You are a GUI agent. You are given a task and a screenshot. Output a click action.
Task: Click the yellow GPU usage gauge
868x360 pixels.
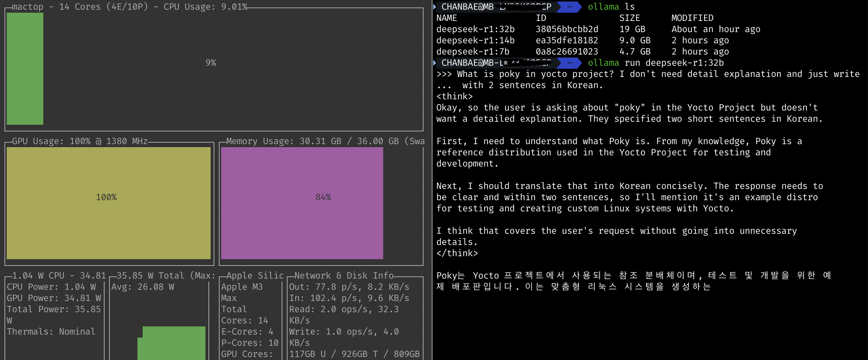pyautogui.click(x=109, y=203)
